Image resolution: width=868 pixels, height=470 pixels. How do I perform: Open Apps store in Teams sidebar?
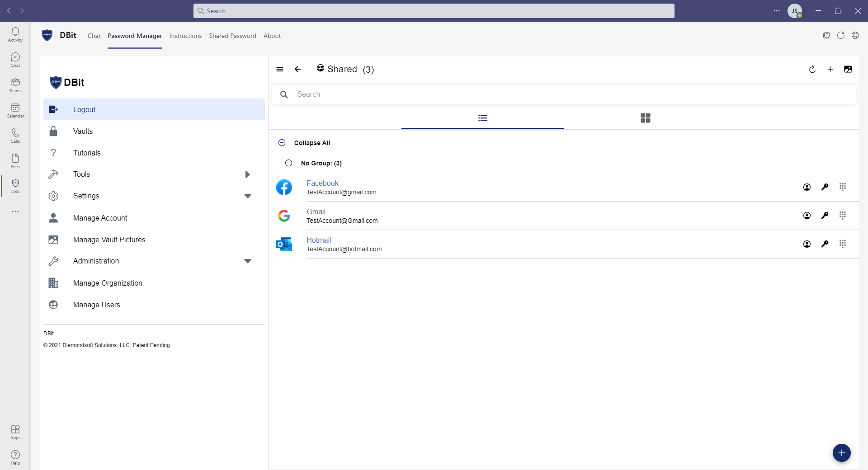point(15,432)
